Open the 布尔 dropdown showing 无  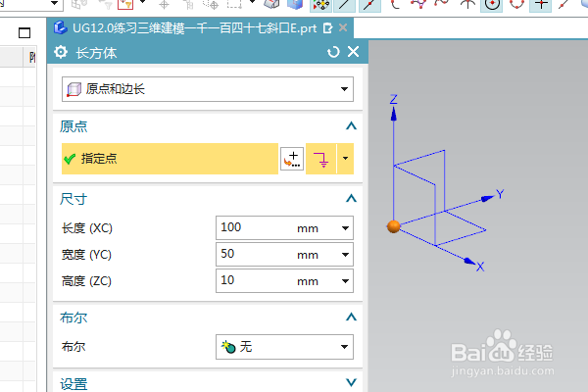tap(284, 347)
